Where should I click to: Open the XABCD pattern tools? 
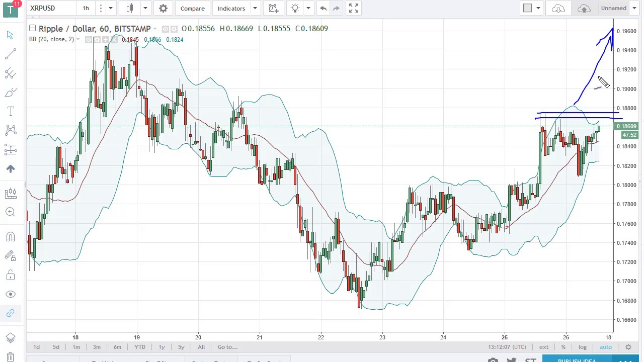(x=10, y=130)
